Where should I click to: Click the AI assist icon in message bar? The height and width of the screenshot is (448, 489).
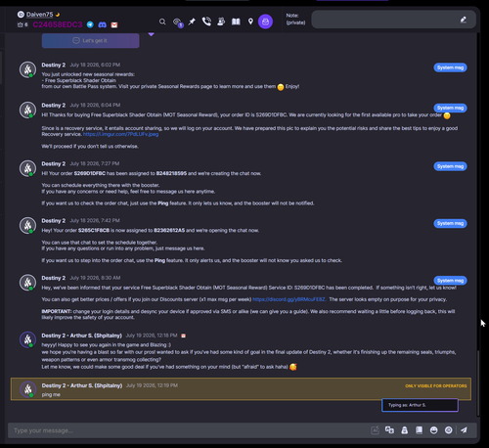pos(375,430)
